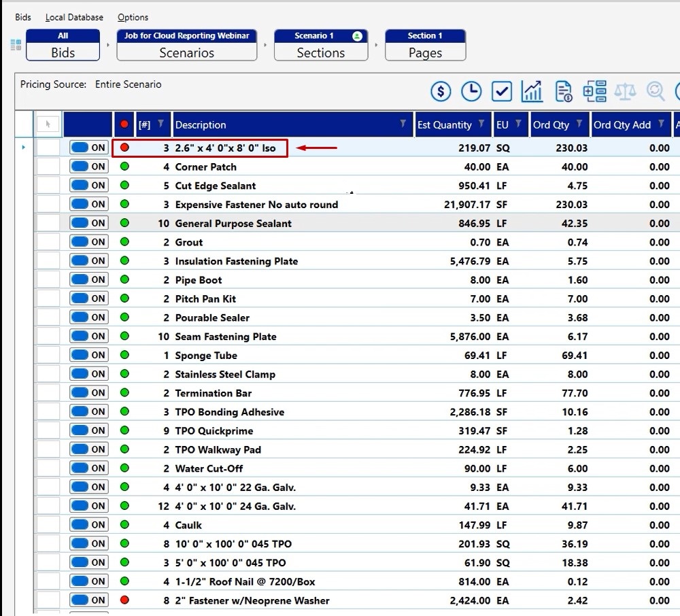Toggle off the Corner Patch row switch
This screenshot has height=616, width=680.
point(88,166)
